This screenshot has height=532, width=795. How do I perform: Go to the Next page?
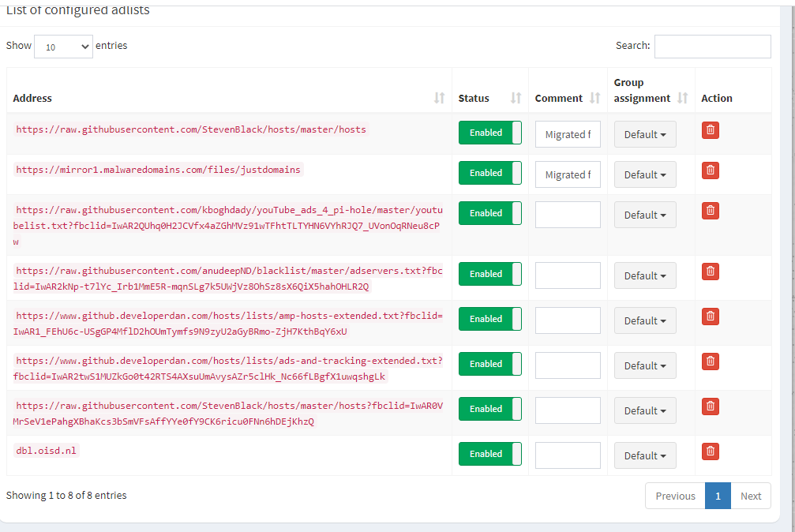(750, 496)
